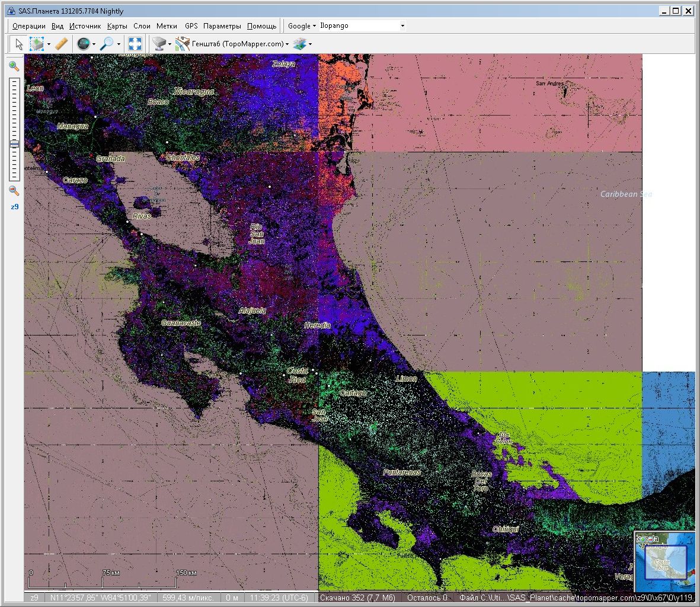
Task: Open the Операции menu
Action: pos(28,26)
